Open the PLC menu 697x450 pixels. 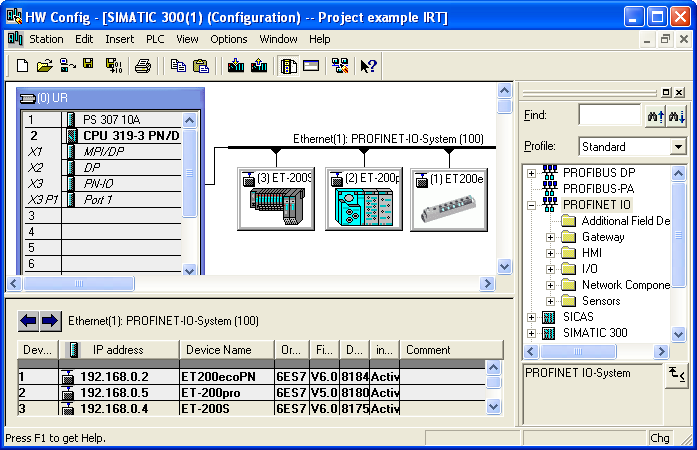coord(155,39)
